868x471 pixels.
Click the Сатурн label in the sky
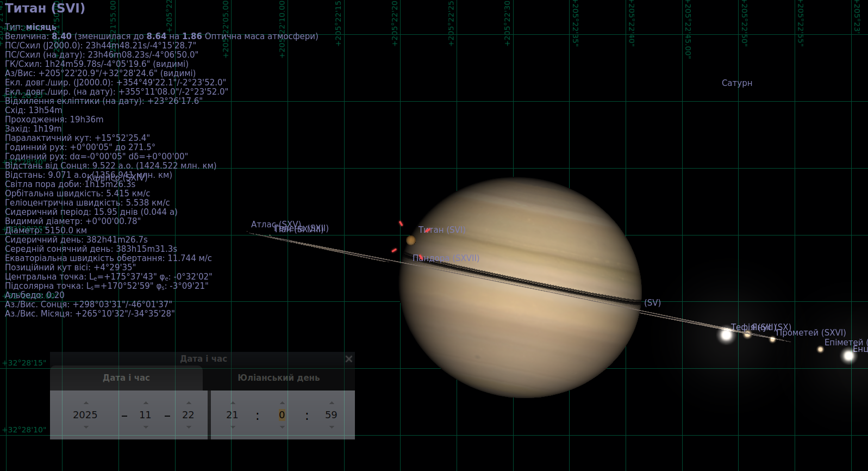click(x=737, y=83)
